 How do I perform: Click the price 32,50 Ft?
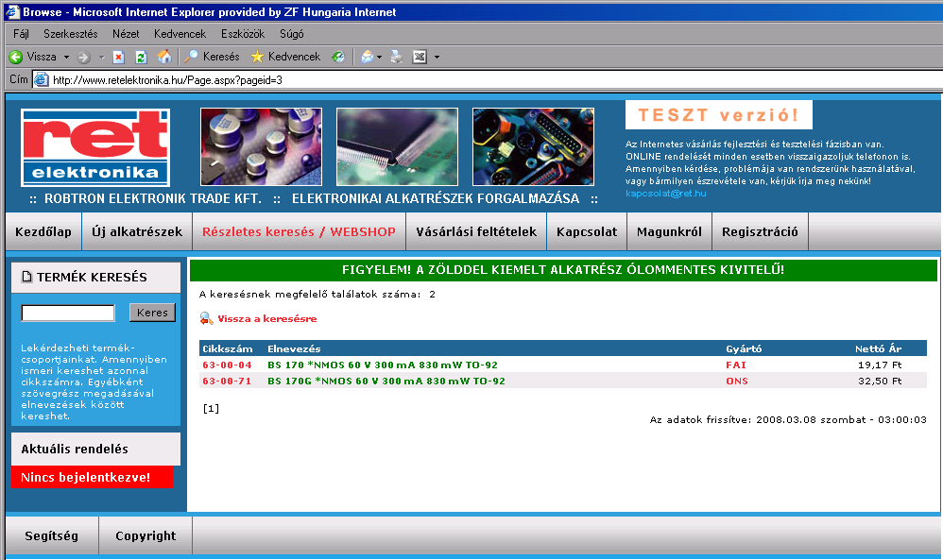[x=880, y=381]
